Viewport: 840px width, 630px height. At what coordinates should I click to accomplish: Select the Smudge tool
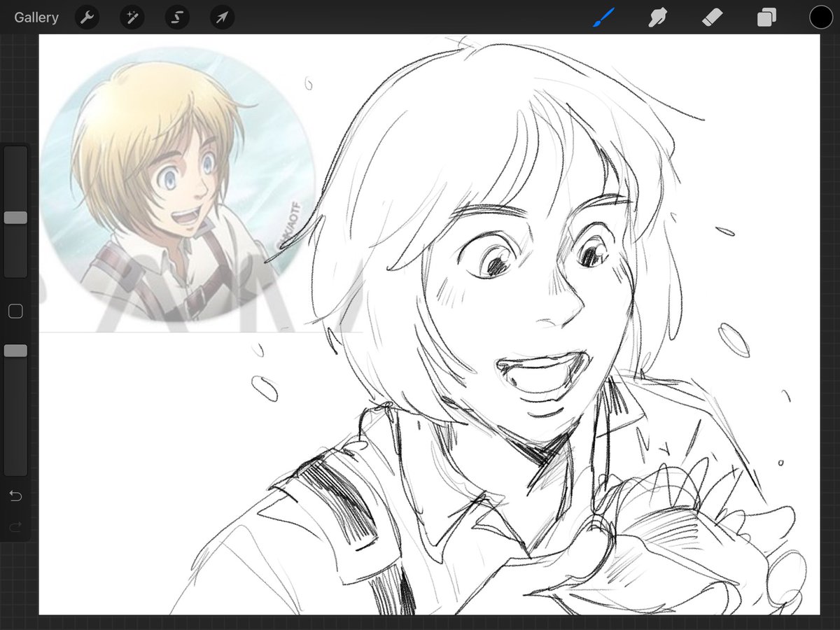(x=657, y=17)
